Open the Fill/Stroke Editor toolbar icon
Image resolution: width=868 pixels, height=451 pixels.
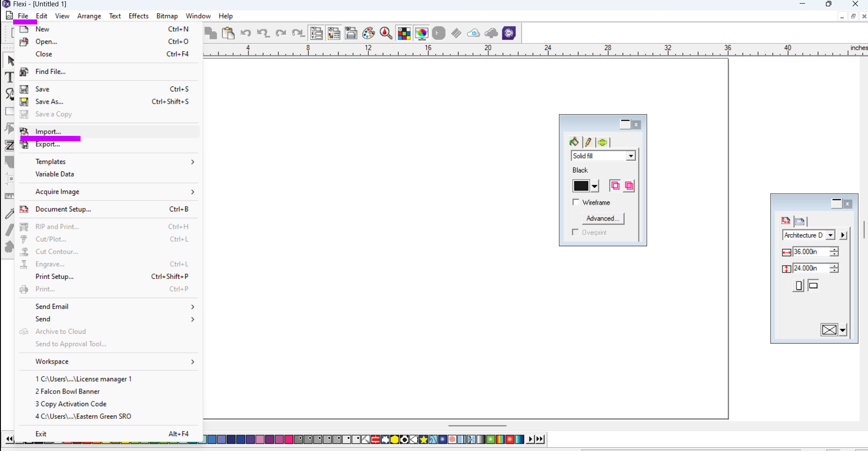(x=334, y=33)
